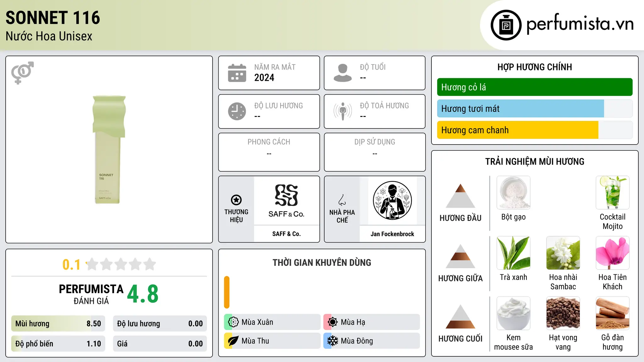Click the Mùi hương 8.50 score bar
The width and height of the screenshot is (644, 362).
coord(58,324)
